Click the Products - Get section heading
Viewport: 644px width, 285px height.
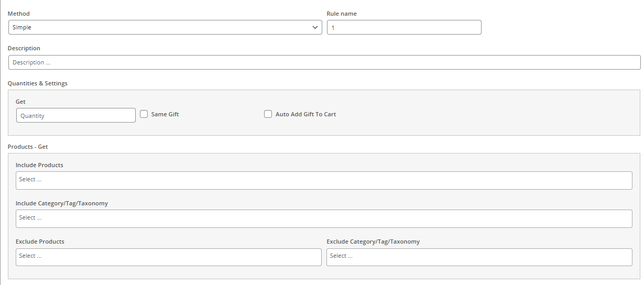28,147
